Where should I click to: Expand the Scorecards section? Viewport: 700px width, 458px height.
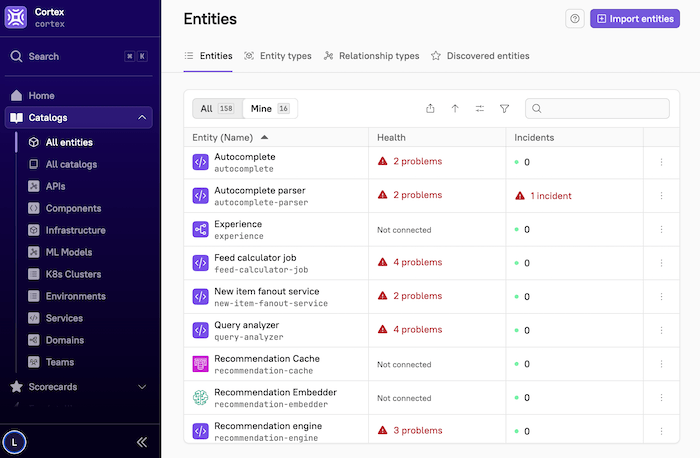coord(142,387)
